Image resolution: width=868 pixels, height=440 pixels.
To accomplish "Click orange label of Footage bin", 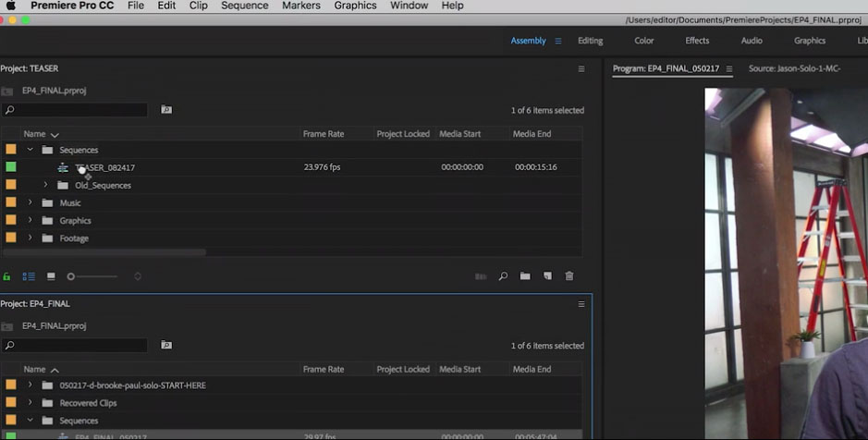I will tap(11, 238).
